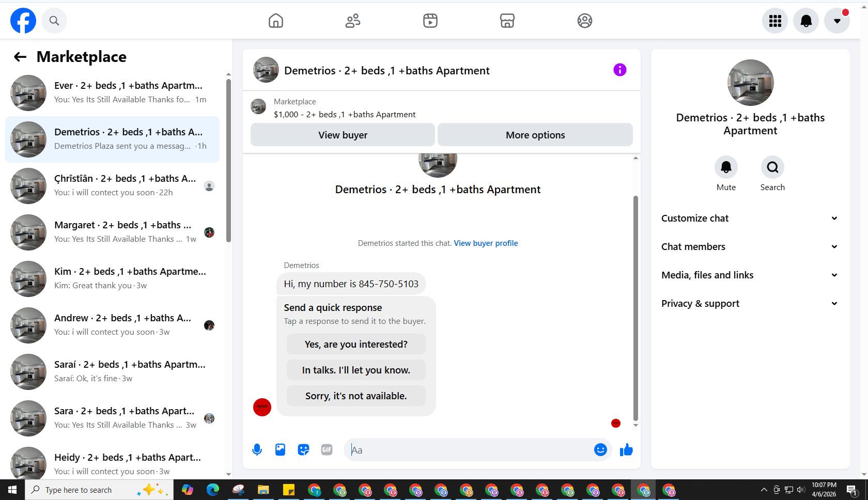Open the emoji picker smiley icon

point(600,450)
